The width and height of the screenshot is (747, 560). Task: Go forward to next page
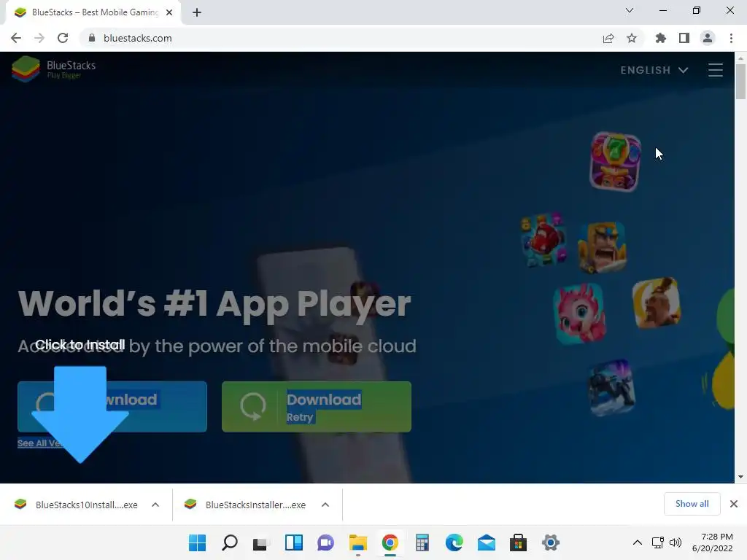(39, 38)
